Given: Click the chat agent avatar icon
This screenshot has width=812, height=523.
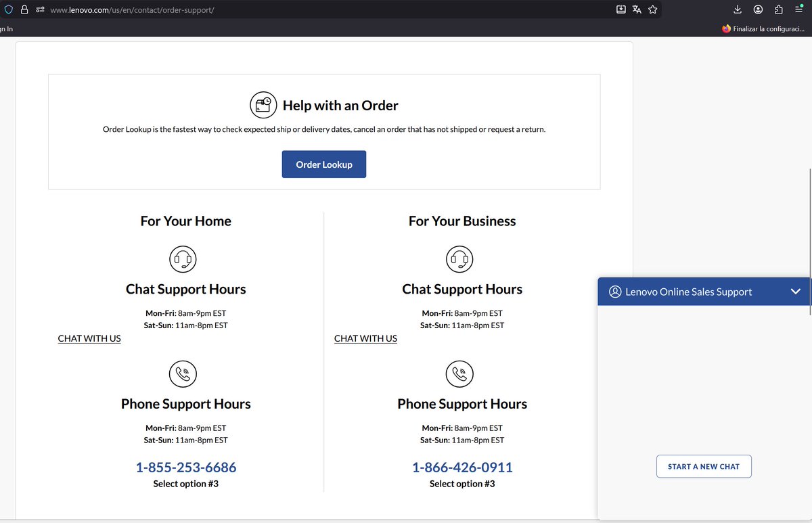Looking at the screenshot, I should (x=615, y=292).
